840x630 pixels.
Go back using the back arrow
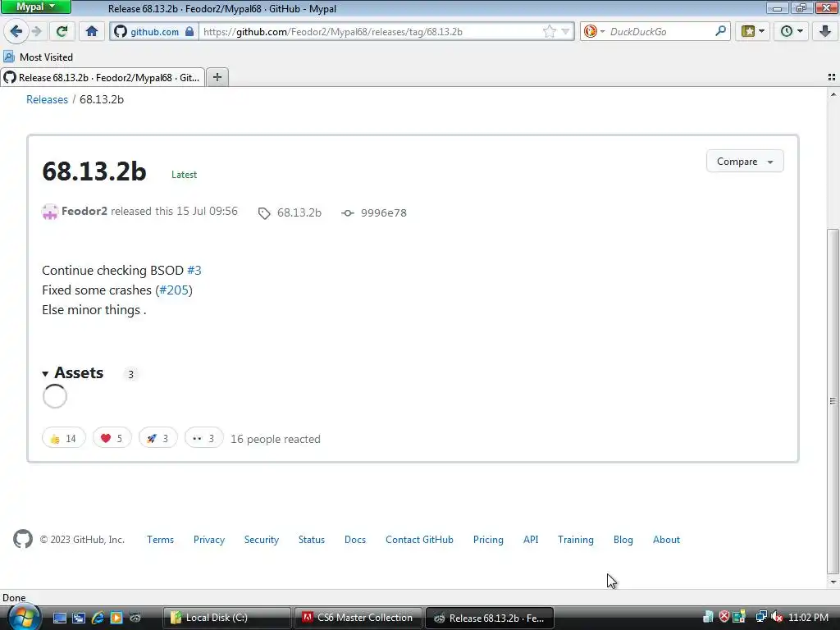16,32
